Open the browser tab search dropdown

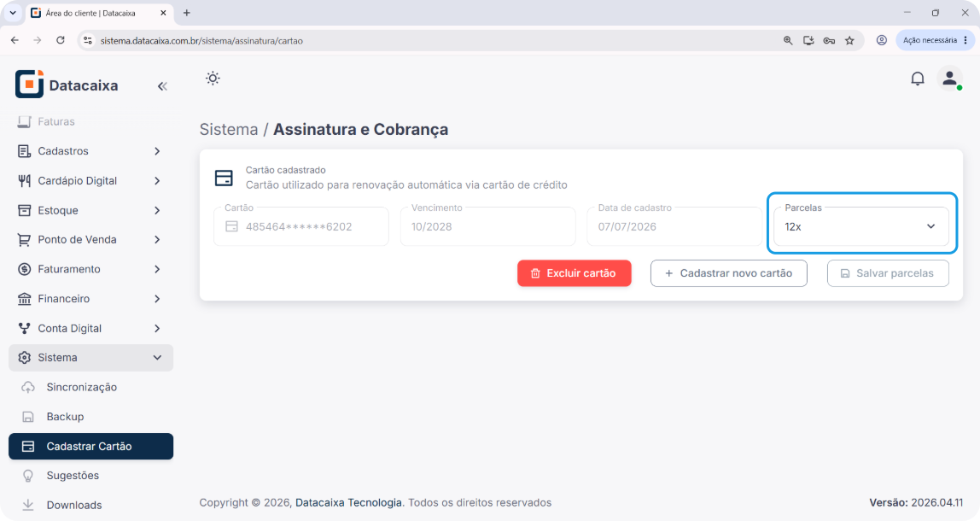click(13, 13)
